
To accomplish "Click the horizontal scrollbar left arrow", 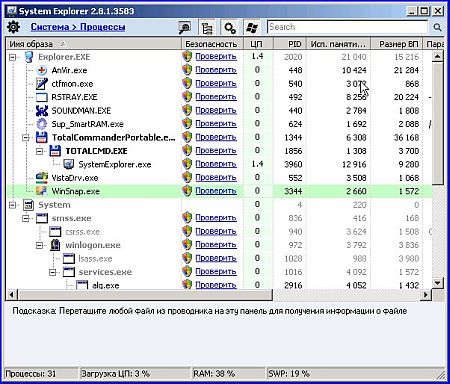I will (x=12, y=295).
